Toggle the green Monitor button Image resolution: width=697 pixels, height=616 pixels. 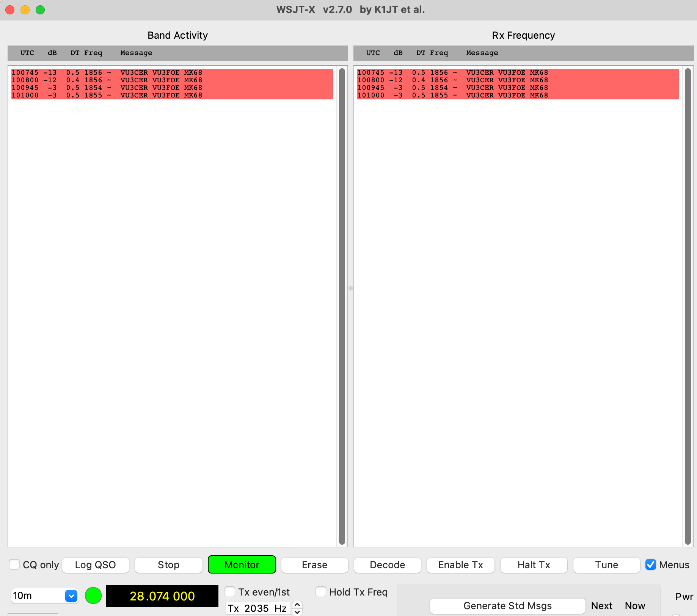click(x=242, y=565)
